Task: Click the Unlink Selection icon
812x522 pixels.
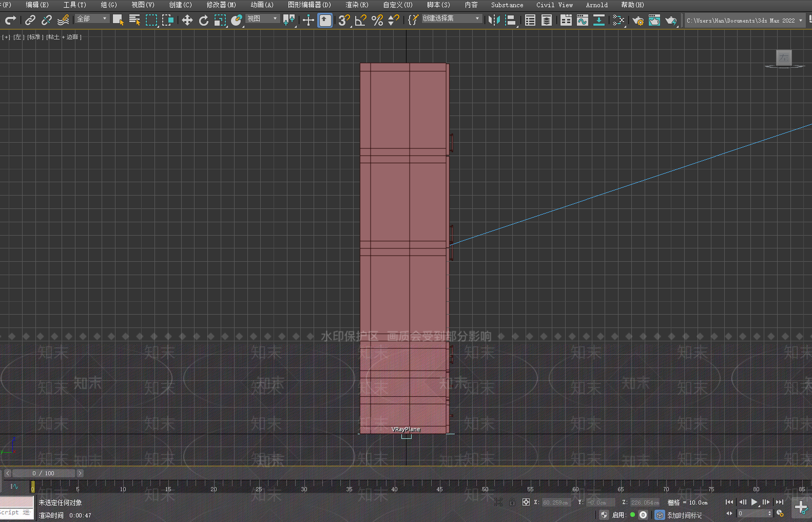Action: [x=47, y=20]
